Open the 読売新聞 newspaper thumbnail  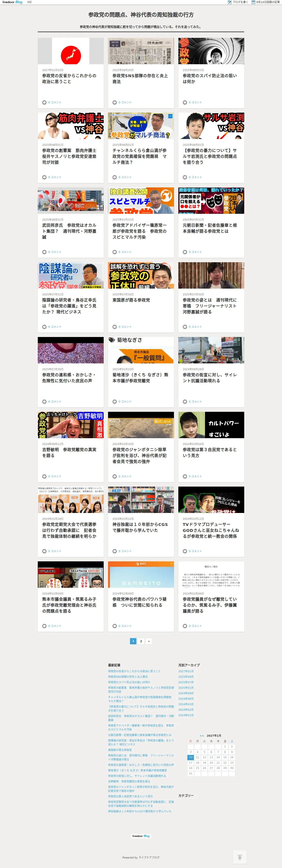[x=141, y=51]
